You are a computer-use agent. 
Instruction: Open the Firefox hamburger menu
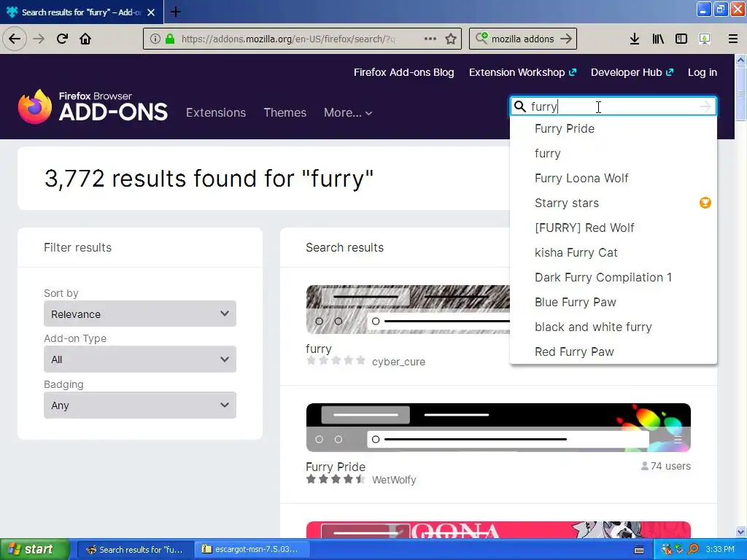(x=732, y=39)
